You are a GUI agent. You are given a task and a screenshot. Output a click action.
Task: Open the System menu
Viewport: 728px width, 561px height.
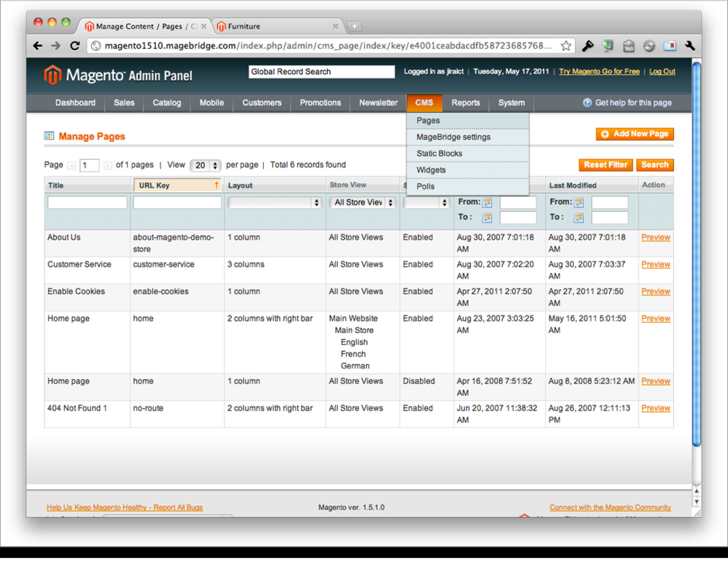pos(511,103)
